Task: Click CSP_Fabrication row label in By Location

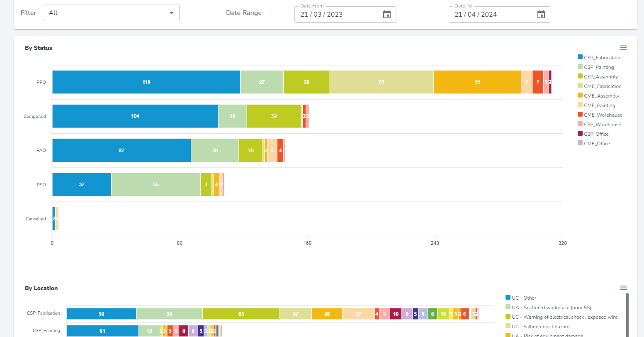Action: (x=44, y=313)
